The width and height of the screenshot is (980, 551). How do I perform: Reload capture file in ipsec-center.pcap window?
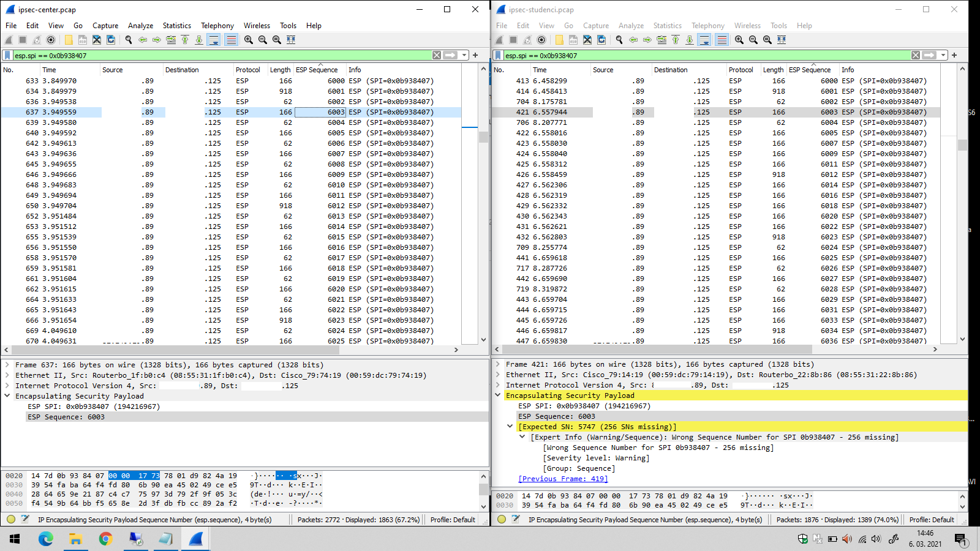pyautogui.click(x=111, y=40)
